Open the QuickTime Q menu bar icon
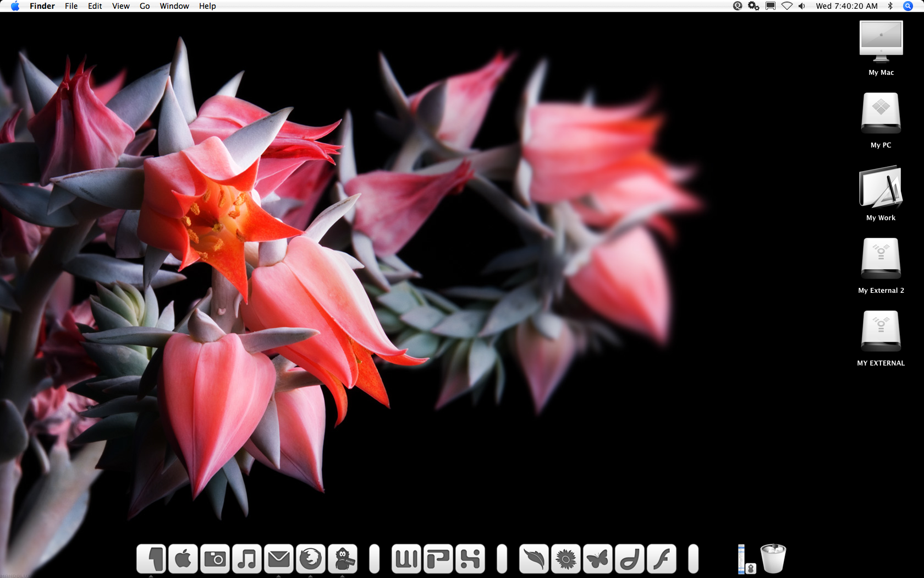The width and height of the screenshot is (924, 578). (x=738, y=6)
